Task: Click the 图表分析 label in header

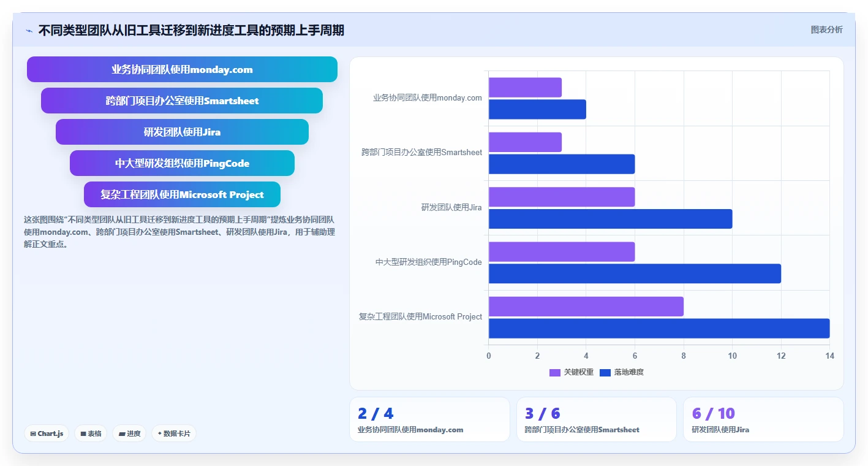Action: 826,29
